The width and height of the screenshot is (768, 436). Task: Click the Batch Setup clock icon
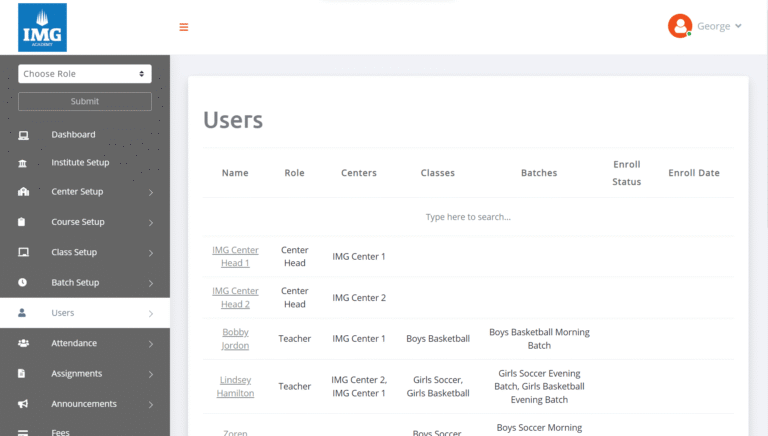point(23,283)
